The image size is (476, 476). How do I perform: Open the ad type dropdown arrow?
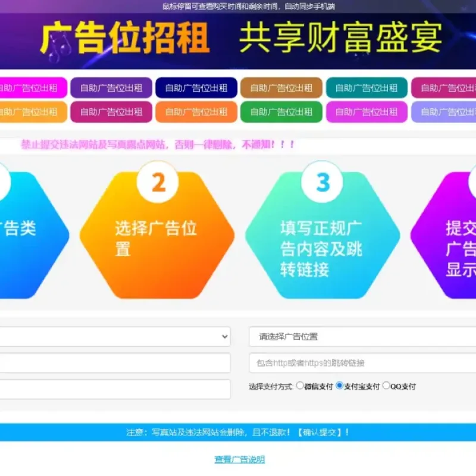click(225, 336)
